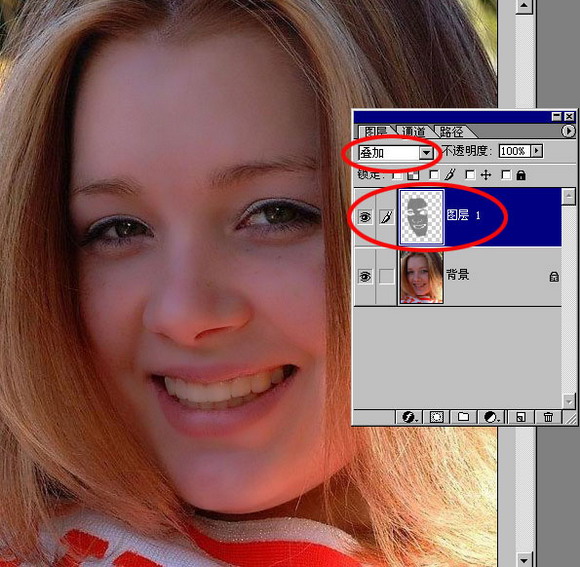Add a layer style using the f button
The height and width of the screenshot is (567, 580).
click(x=409, y=417)
